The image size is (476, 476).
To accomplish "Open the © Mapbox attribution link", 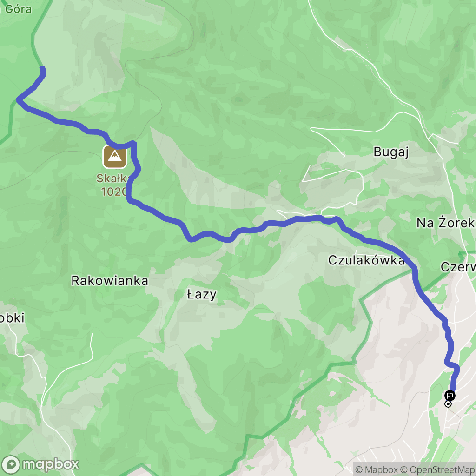I will [377, 469].
